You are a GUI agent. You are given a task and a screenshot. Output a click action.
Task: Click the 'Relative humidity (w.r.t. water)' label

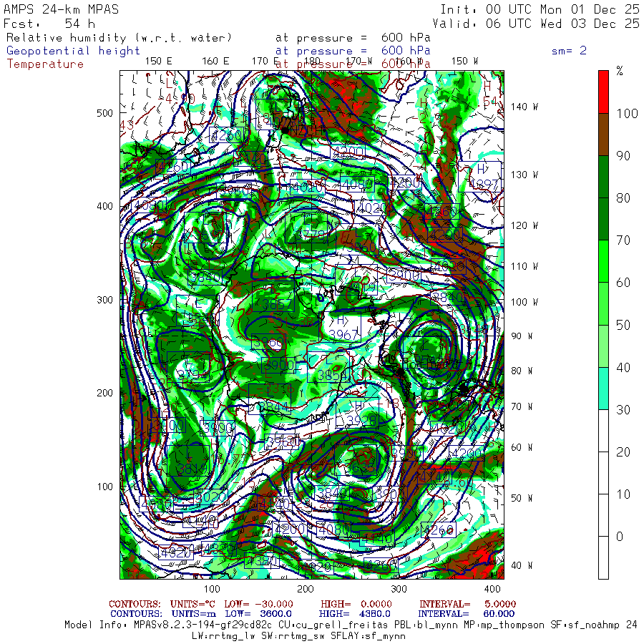(x=119, y=38)
